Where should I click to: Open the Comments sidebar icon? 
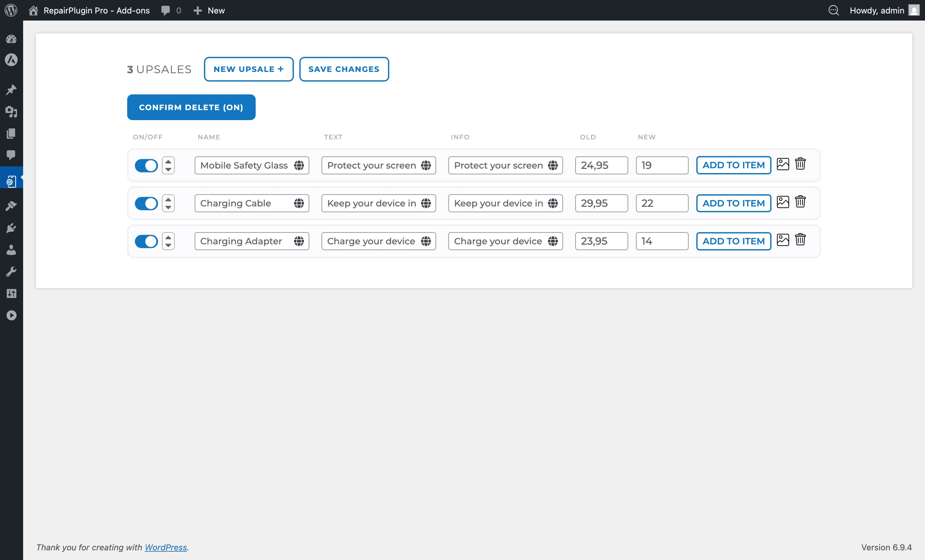pos(11,155)
